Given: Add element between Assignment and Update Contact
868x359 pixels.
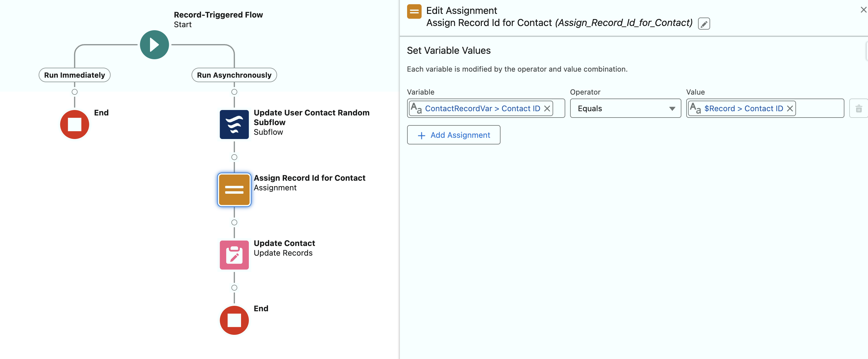Looking at the screenshot, I should tap(234, 223).
